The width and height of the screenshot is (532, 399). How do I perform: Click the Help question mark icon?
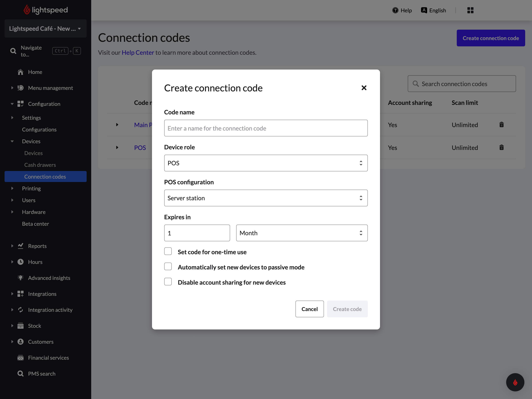point(395,10)
